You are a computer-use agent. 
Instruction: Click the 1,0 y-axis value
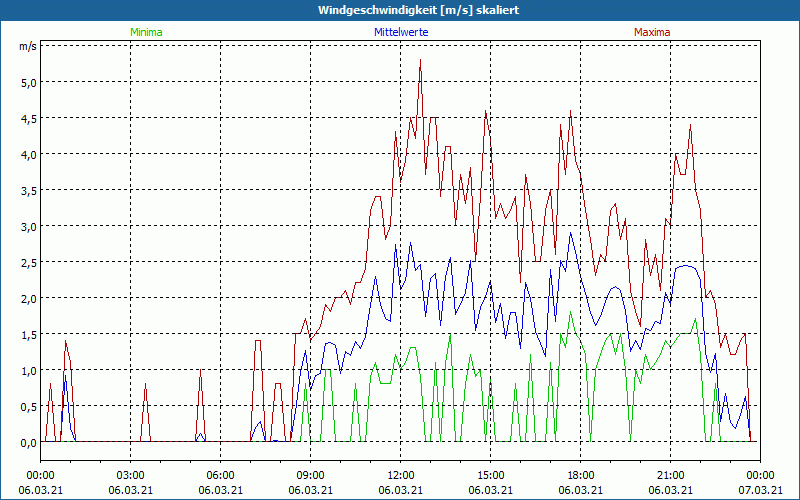pyautogui.click(x=29, y=370)
